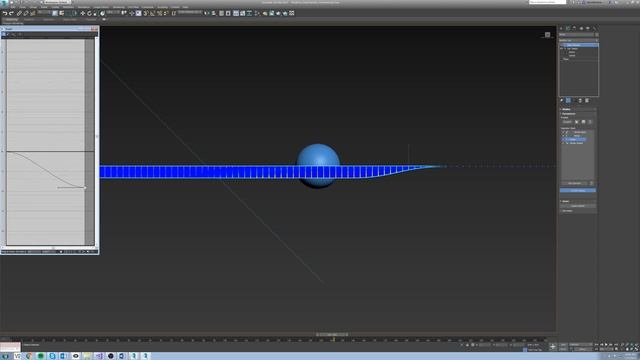
Task: Open the Modifier List dropdown
Action: click(x=578, y=40)
